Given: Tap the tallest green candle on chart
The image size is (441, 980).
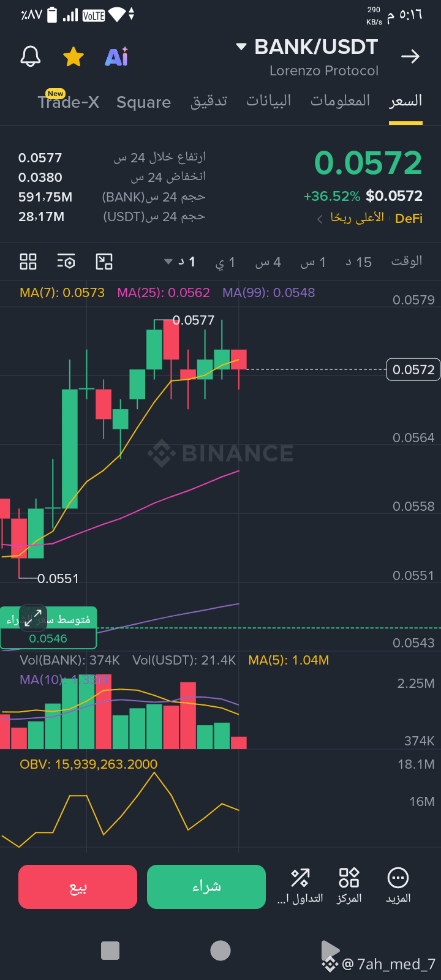Looking at the screenshot, I should [x=70, y=448].
